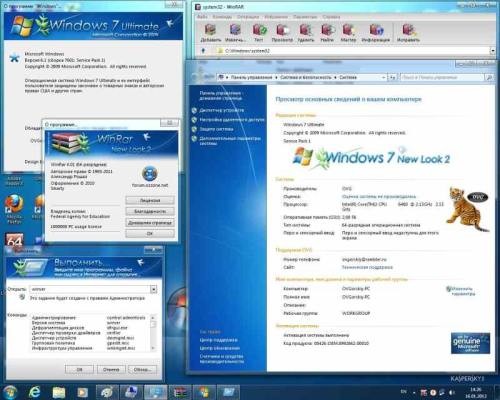Click the Windows Start orb
The image size is (500, 400).
pyautogui.click(x=10, y=392)
